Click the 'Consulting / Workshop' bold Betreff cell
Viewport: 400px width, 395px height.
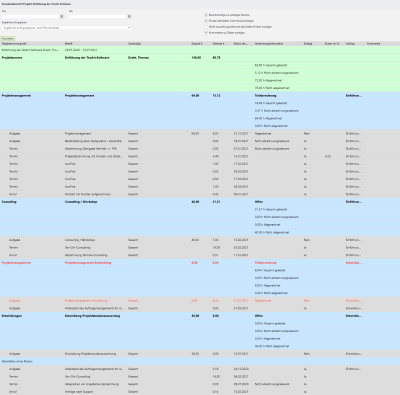click(81, 202)
